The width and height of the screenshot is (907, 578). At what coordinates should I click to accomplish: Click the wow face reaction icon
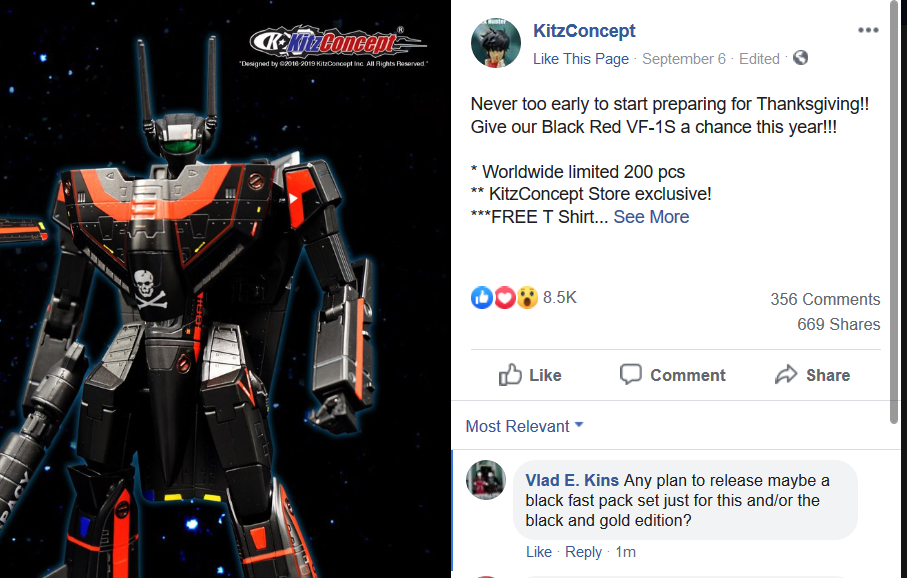[x=527, y=297]
